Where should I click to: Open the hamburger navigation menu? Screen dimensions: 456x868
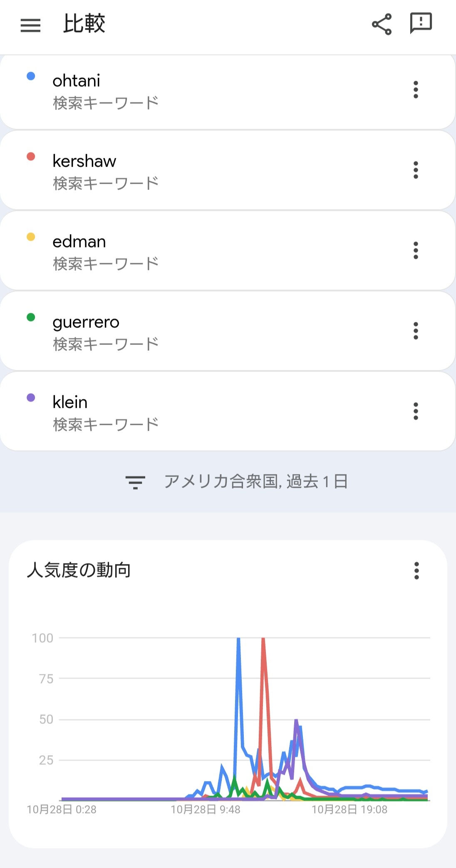30,25
